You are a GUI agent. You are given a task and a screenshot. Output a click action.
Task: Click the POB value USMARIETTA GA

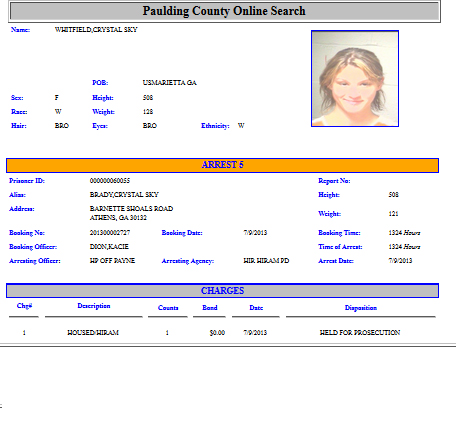pyautogui.click(x=170, y=83)
